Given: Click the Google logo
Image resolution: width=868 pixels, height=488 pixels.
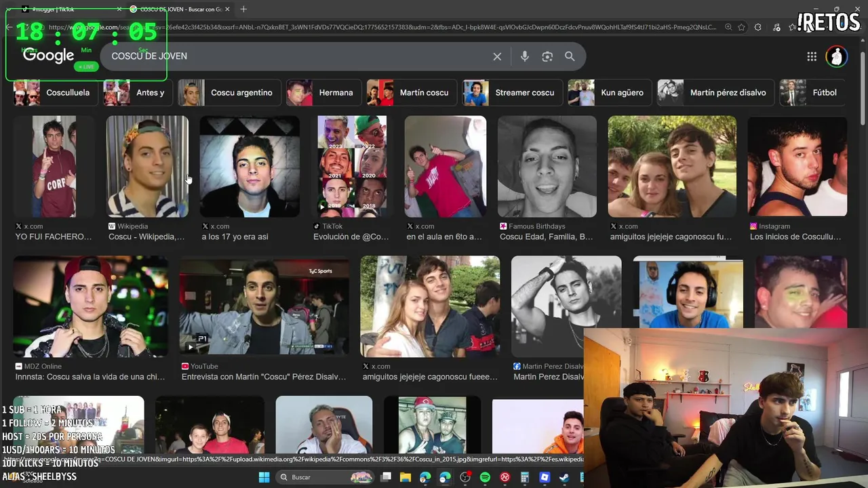Looking at the screenshot, I should pos(48,56).
